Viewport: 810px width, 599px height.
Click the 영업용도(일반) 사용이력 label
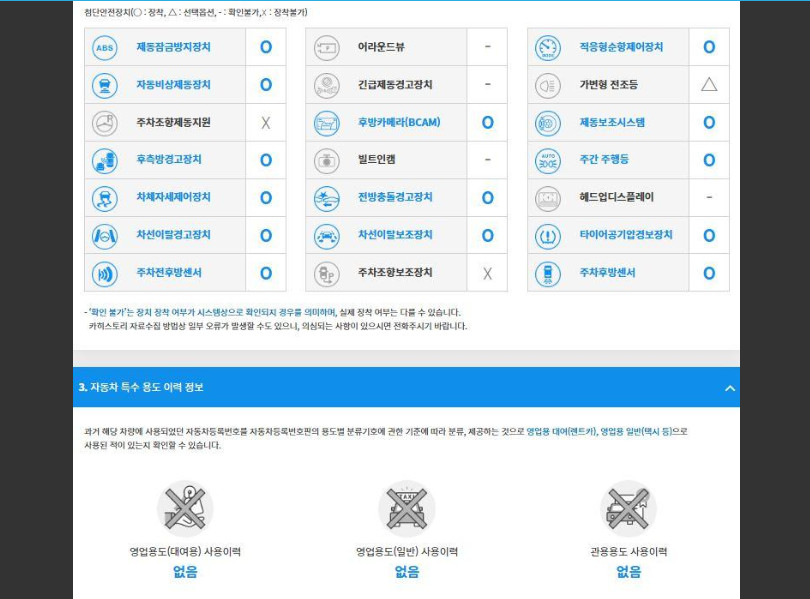407,552
